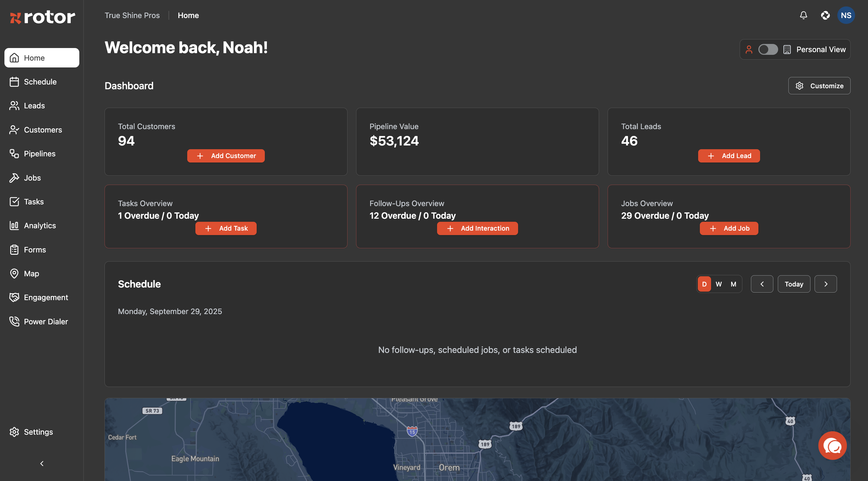Collapse the sidebar with chevron
Image resolution: width=868 pixels, height=481 pixels.
point(42,464)
